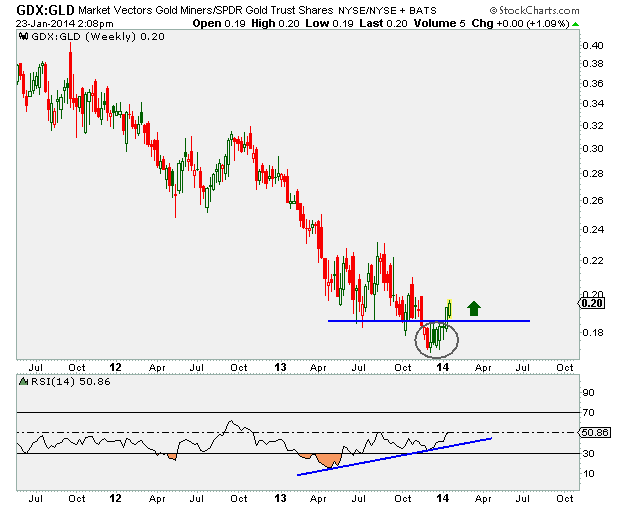Click the 'NYSE/NYSE + BATS' exchange label
The height and width of the screenshot is (507, 620).
click(387, 11)
